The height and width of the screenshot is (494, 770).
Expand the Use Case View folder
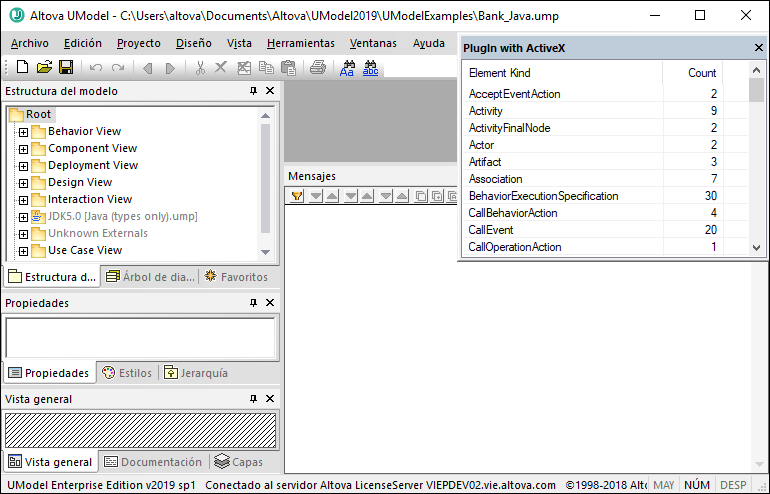coord(23,251)
